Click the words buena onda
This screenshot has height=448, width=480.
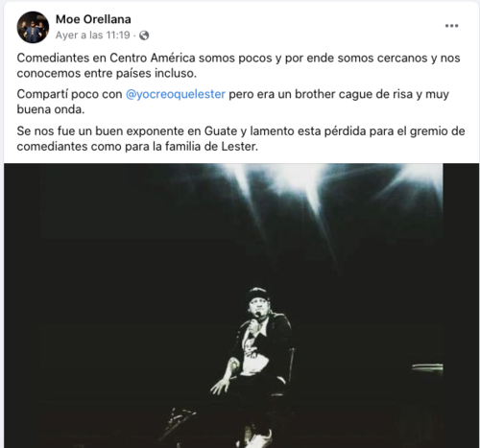tap(51, 109)
